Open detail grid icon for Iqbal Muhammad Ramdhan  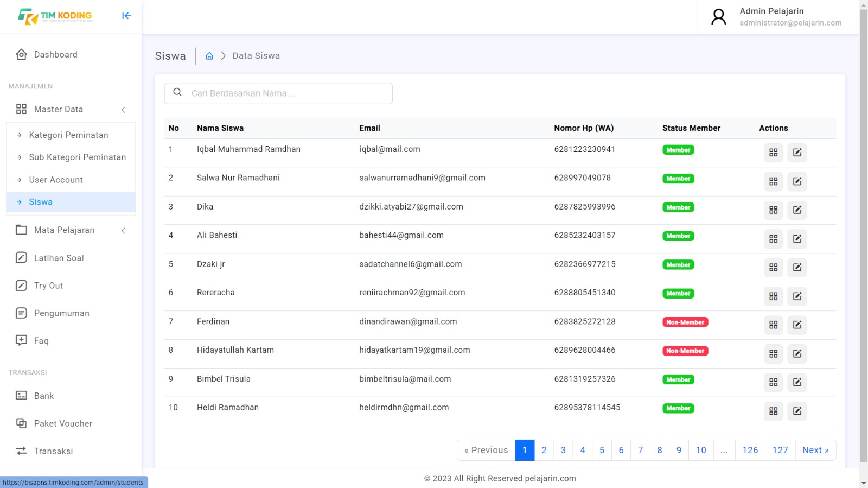pos(774,153)
